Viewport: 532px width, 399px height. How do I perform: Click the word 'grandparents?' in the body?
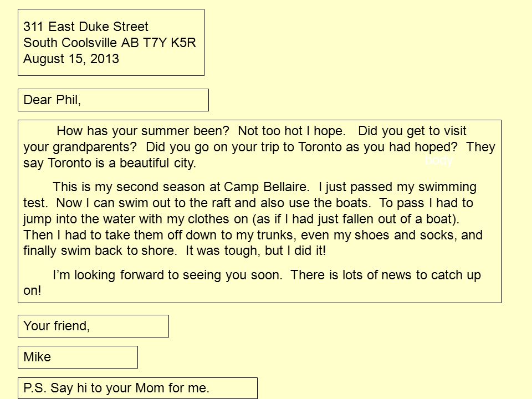click(95, 147)
